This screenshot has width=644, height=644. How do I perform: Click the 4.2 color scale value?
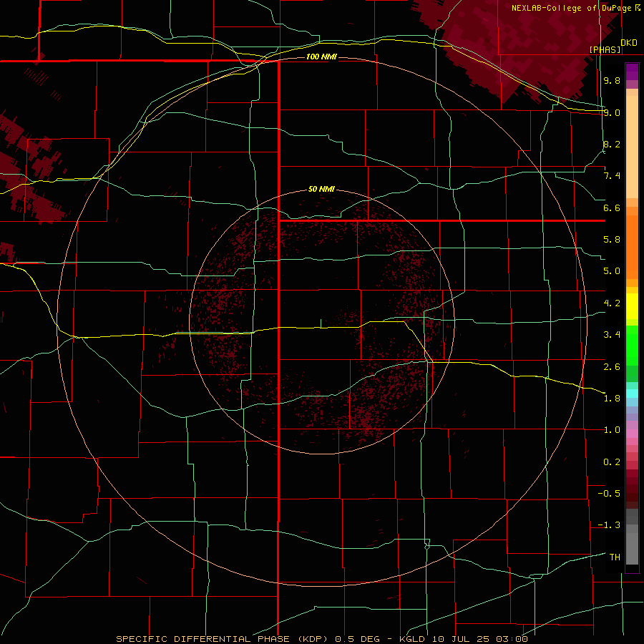pyautogui.click(x=612, y=303)
